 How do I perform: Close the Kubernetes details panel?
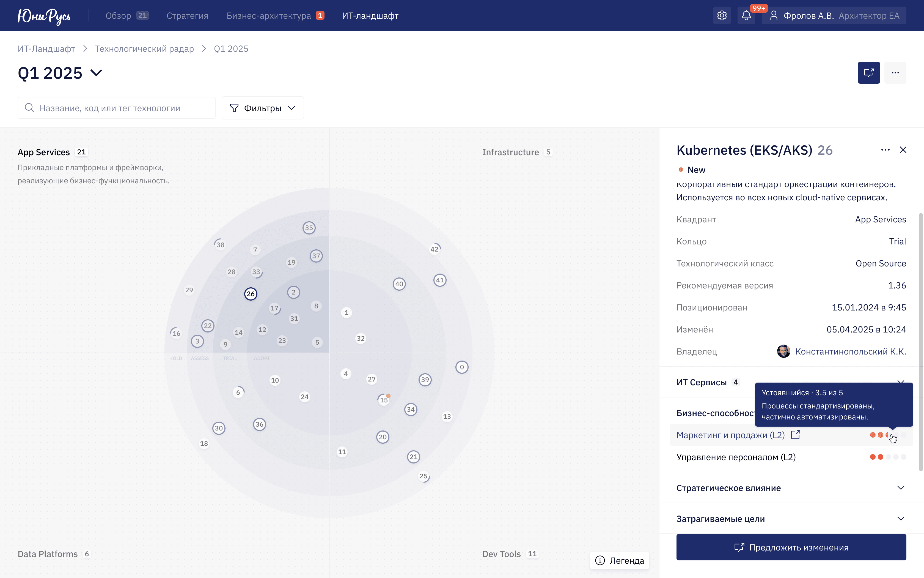point(903,150)
